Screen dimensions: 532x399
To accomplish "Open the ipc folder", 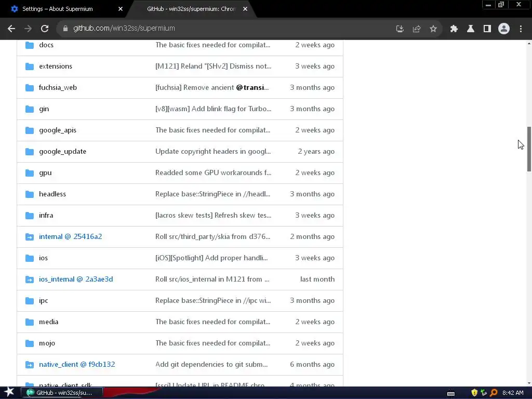I will [x=44, y=301].
